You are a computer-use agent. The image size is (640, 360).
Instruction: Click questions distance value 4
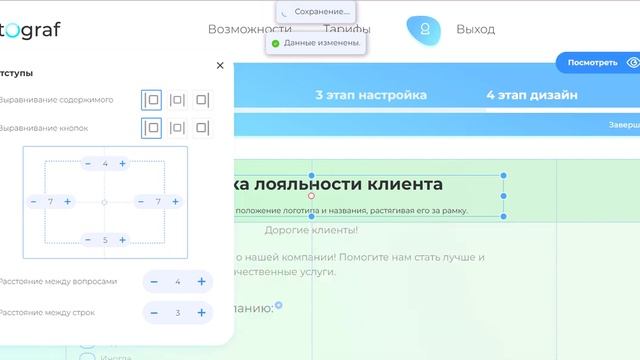click(178, 282)
